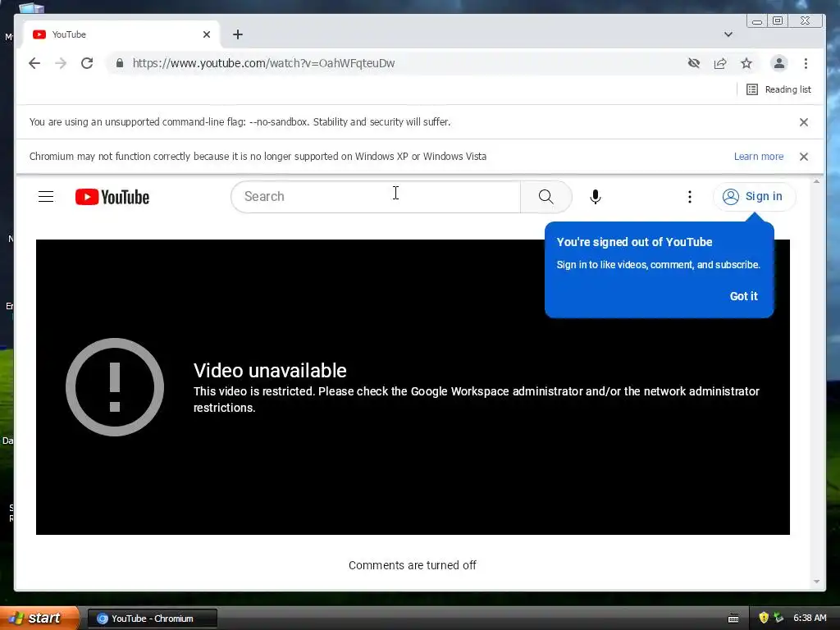Open the Windows start menu

tap(39, 619)
